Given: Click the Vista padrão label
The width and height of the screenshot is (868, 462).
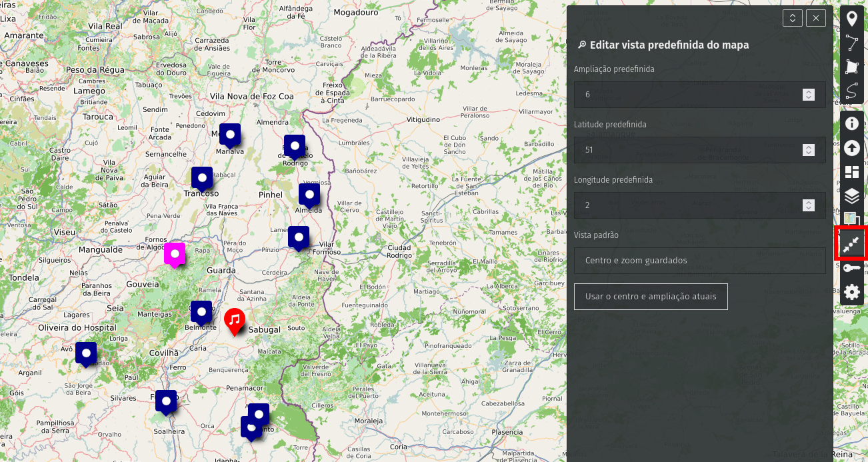Looking at the screenshot, I should (596, 235).
